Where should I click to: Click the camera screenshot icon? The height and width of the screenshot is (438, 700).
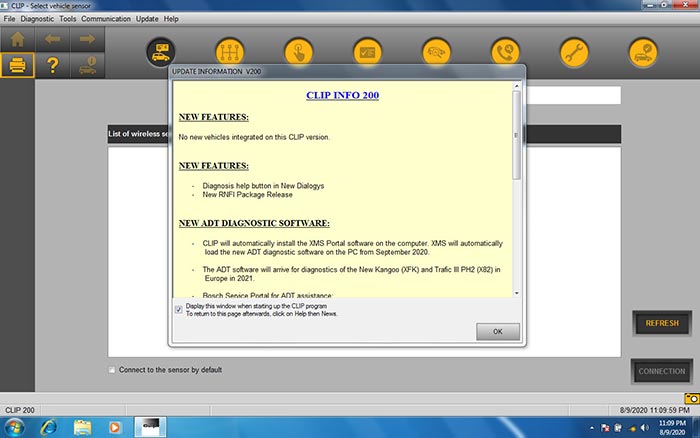[x=692, y=398]
